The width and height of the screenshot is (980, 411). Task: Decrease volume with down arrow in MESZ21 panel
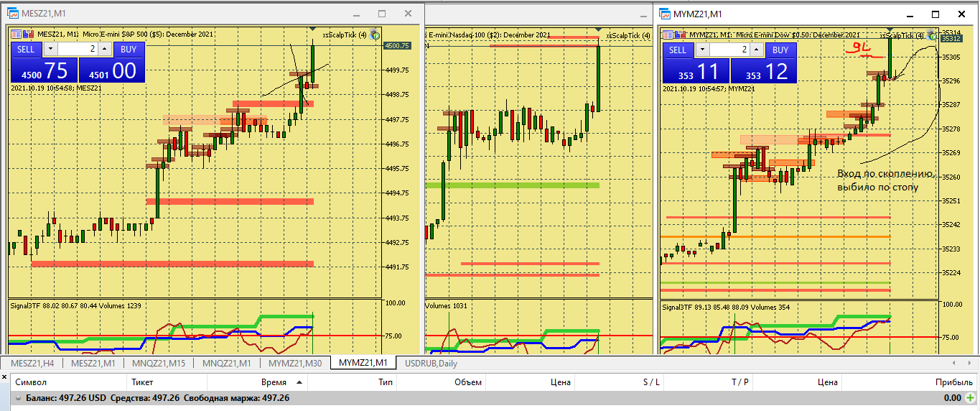pos(50,49)
